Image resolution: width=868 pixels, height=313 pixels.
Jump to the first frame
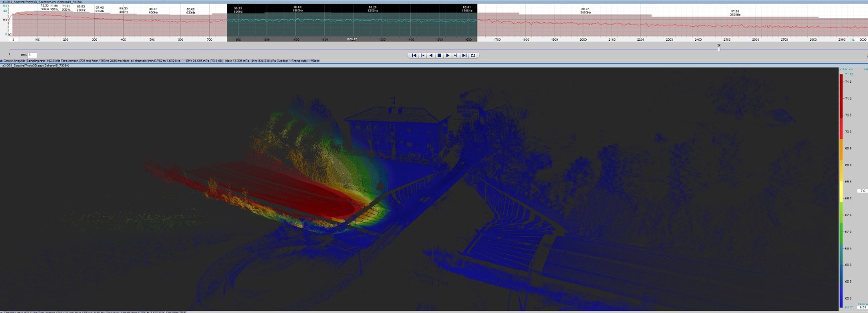tap(414, 56)
